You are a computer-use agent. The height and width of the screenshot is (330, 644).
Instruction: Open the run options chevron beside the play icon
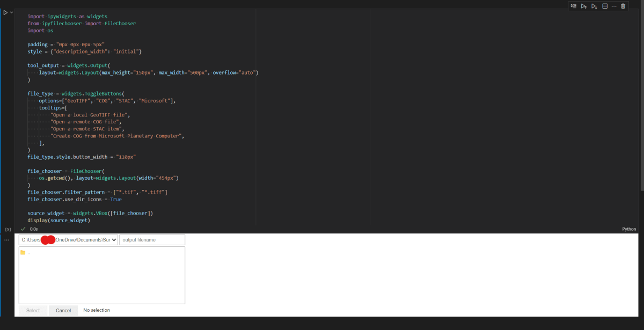click(x=11, y=12)
